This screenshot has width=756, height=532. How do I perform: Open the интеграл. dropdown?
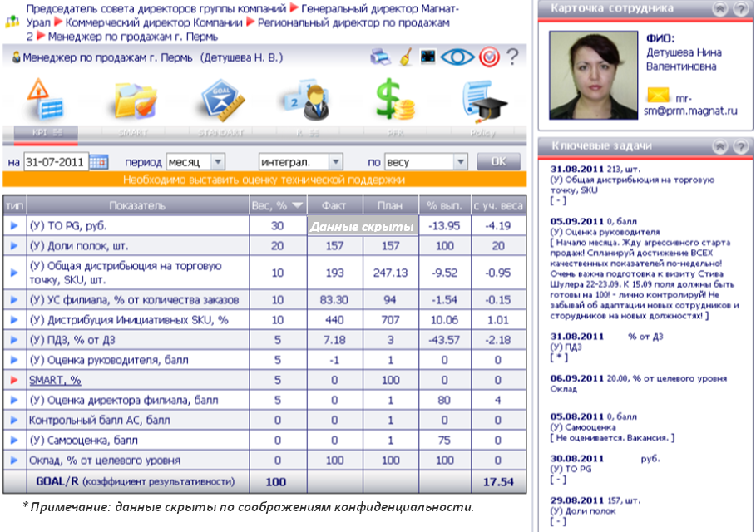(x=300, y=162)
